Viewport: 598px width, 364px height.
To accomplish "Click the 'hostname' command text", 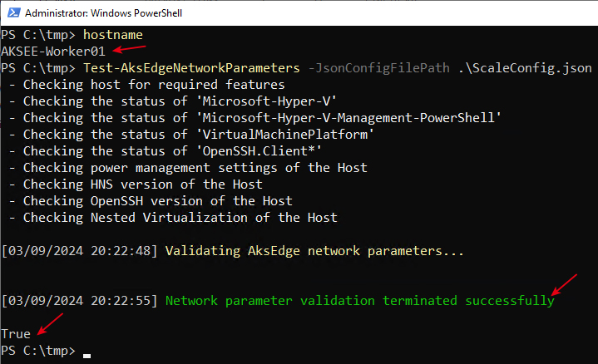I will point(113,35).
